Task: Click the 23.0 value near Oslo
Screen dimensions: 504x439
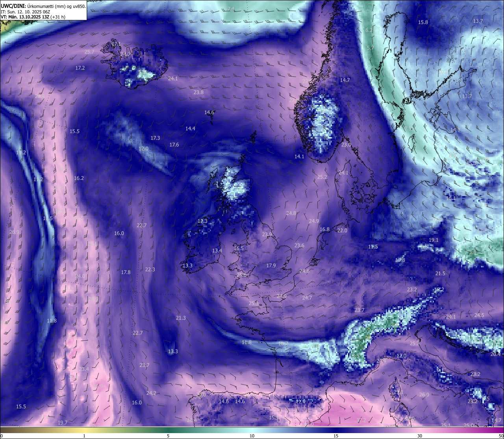Action: click(x=346, y=145)
